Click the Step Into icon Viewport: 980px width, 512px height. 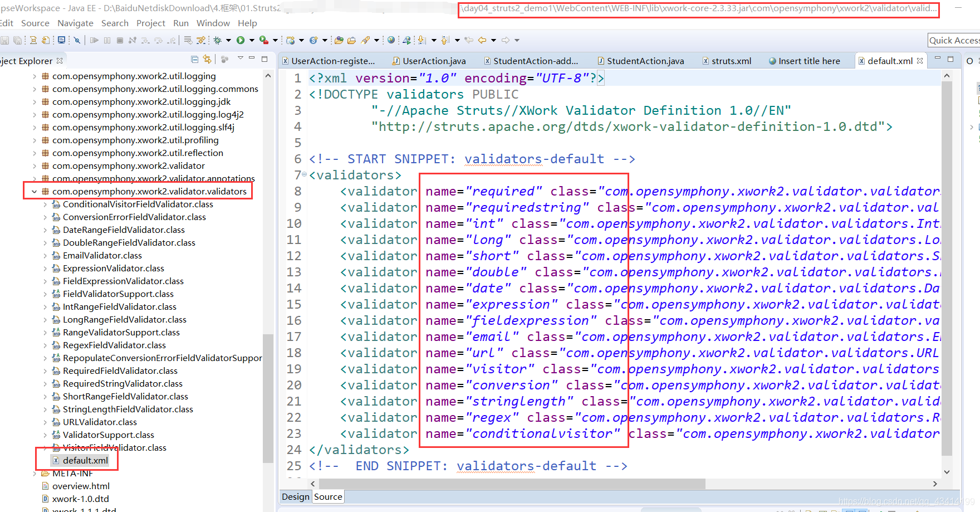click(x=145, y=40)
